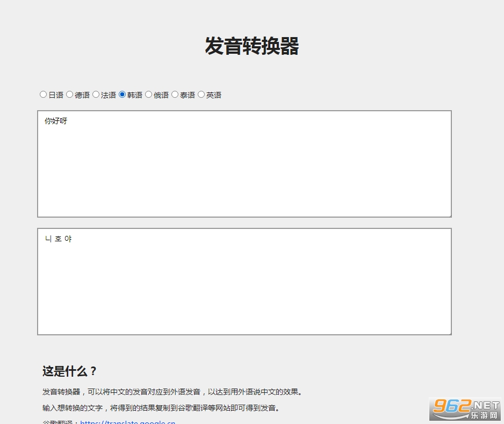Enable the 泰语 radio option
Image resolution: width=504 pixels, height=424 pixels.
coord(175,95)
